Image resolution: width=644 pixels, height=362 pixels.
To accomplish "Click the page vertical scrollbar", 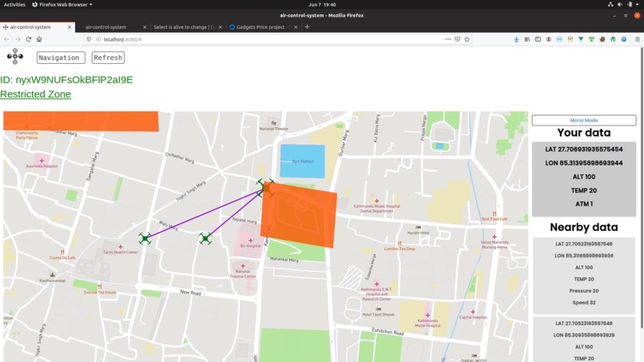I will point(641,189).
